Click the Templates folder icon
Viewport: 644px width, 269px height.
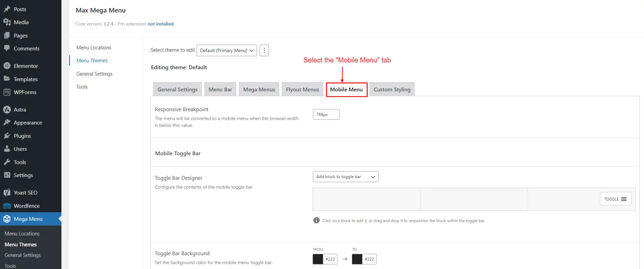[7, 79]
